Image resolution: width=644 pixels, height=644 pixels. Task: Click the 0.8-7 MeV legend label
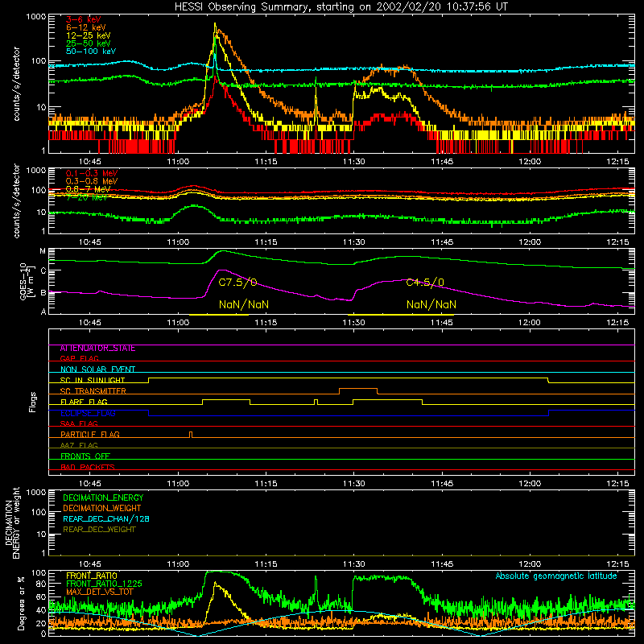pyautogui.click(x=89, y=189)
